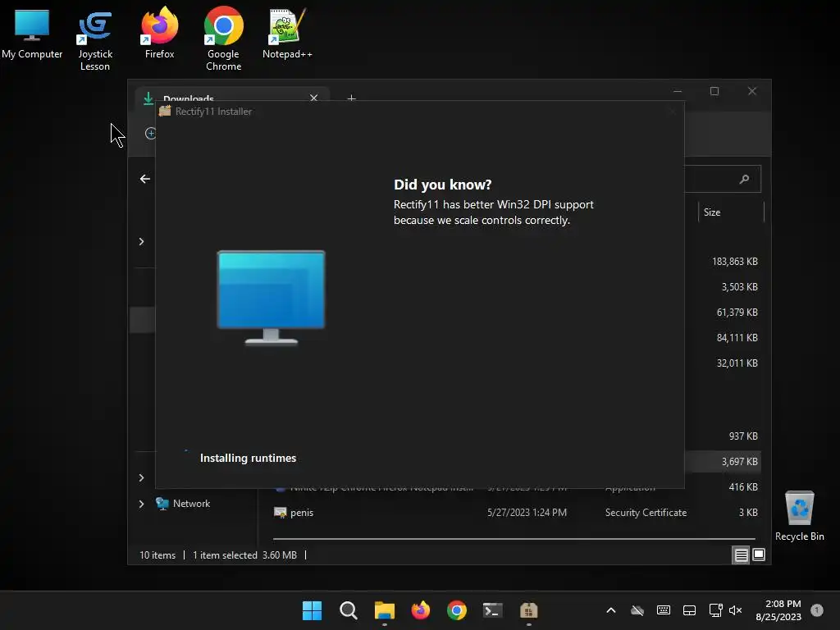Image resolution: width=840 pixels, height=630 pixels.
Task: Click the 183,863 KB size cell
Action: point(734,262)
